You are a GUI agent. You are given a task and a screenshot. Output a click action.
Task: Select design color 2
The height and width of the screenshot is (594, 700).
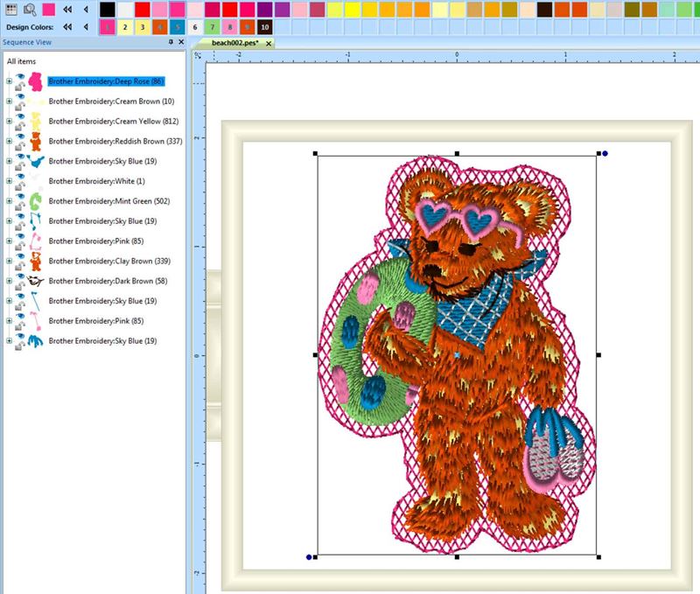[125, 27]
